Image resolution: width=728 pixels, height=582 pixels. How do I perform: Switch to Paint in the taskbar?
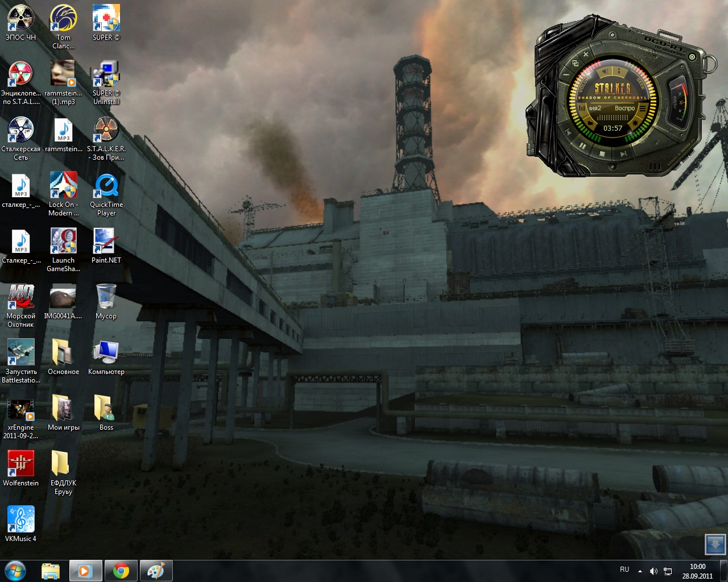point(156,571)
